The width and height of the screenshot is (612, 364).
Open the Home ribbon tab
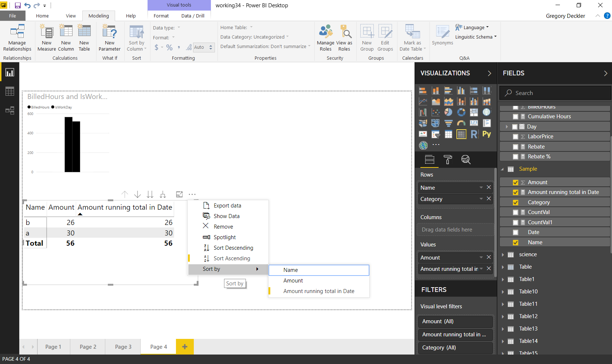click(42, 16)
